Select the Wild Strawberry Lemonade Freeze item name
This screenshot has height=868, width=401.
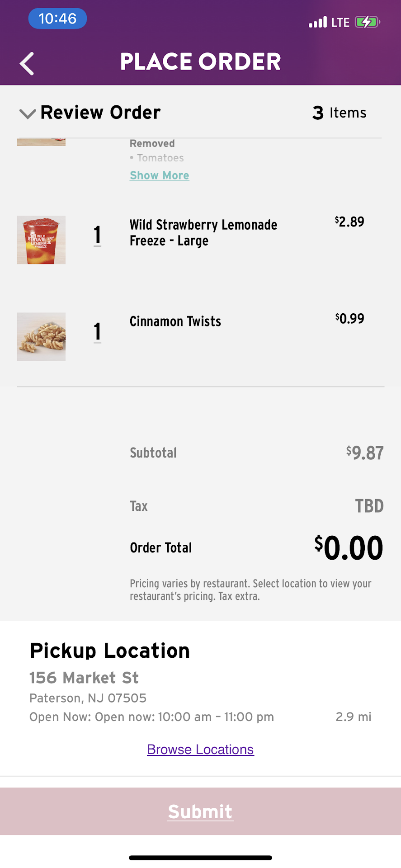click(203, 232)
